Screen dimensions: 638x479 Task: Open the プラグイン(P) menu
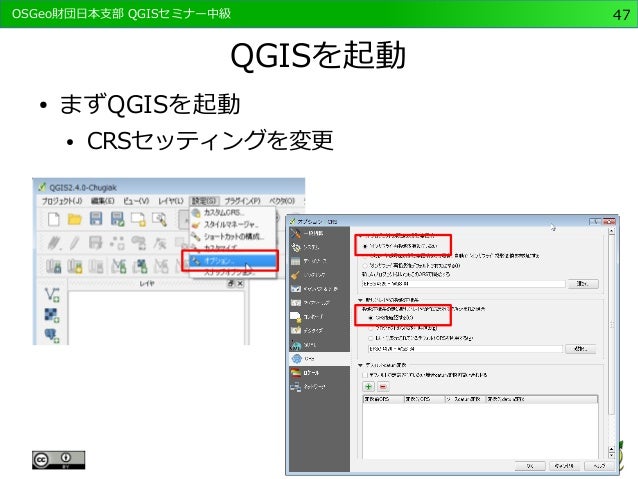tap(243, 201)
